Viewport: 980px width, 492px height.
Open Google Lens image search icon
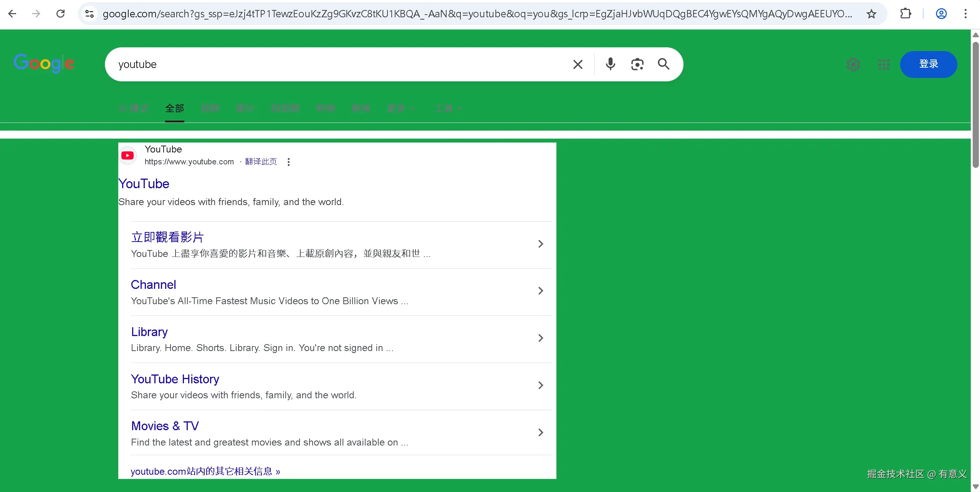click(637, 64)
